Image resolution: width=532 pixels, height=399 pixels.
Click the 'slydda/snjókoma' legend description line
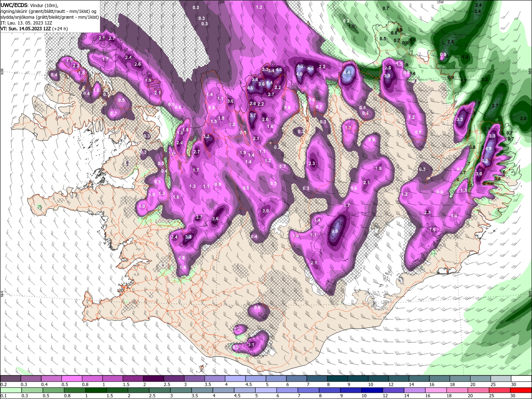50,17
